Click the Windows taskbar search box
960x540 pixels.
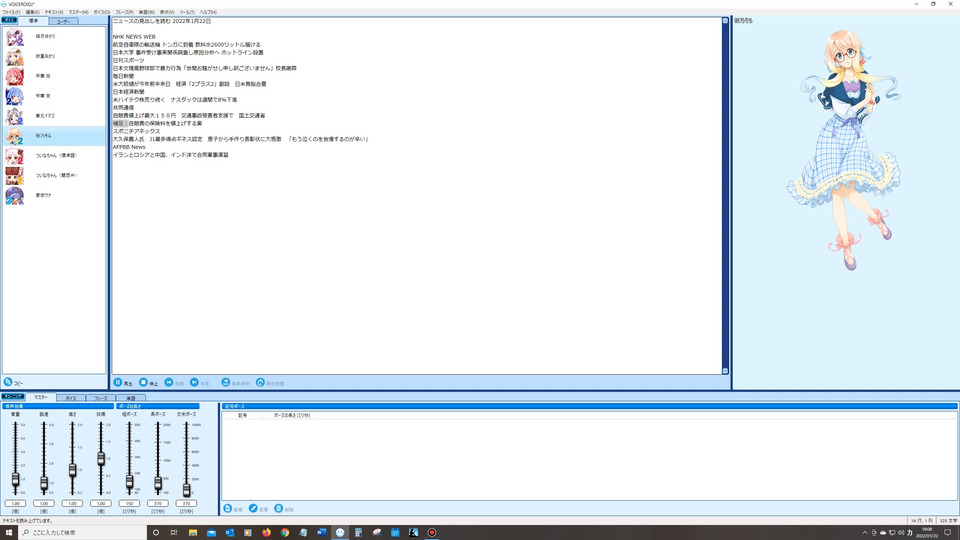pos(83,533)
